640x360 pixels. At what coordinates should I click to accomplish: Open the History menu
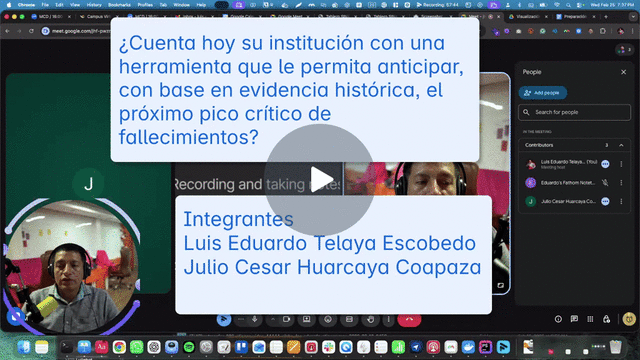pos(94,5)
